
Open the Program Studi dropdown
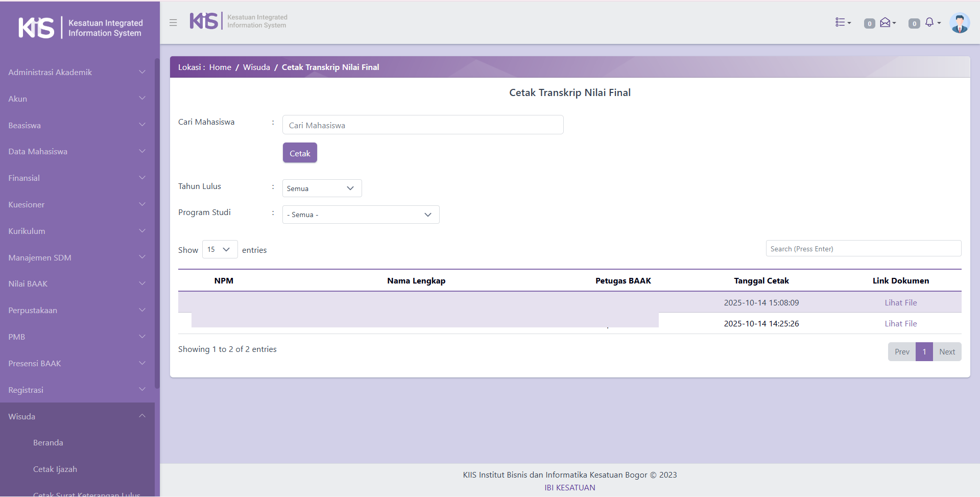pyautogui.click(x=361, y=215)
